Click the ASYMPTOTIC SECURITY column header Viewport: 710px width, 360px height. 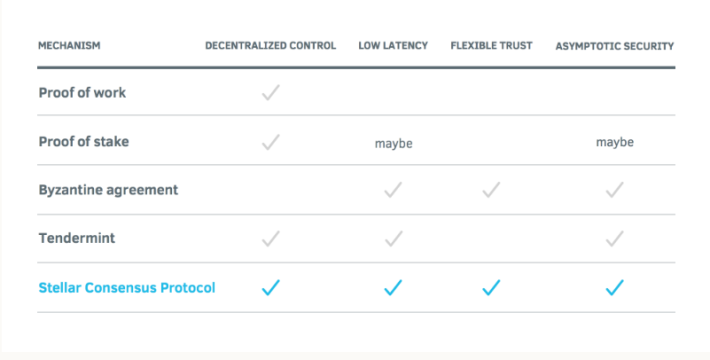[x=614, y=46]
